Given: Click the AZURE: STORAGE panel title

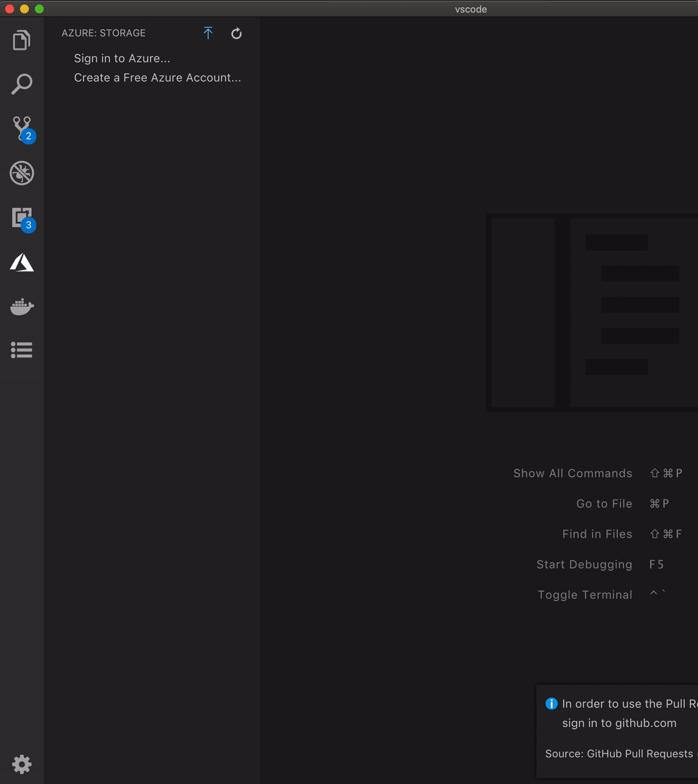Looking at the screenshot, I should 103,33.
